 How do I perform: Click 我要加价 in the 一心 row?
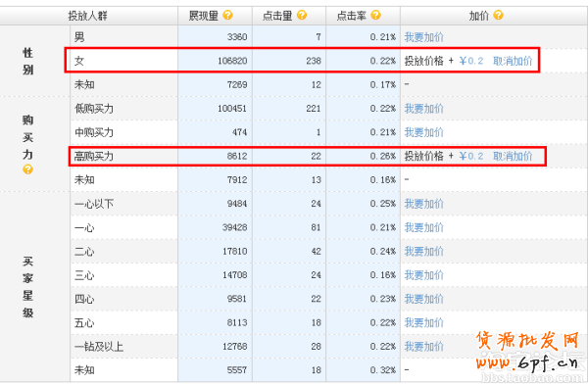pyautogui.click(x=423, y=227)
